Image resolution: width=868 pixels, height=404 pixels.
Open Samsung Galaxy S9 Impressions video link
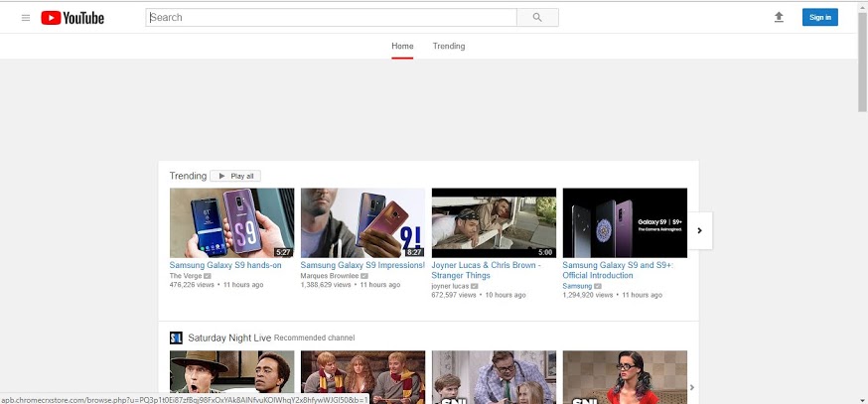(x=361, y=265)
